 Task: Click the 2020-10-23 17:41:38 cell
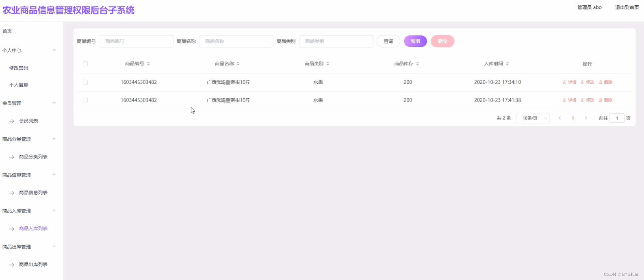tap(497, 100)
